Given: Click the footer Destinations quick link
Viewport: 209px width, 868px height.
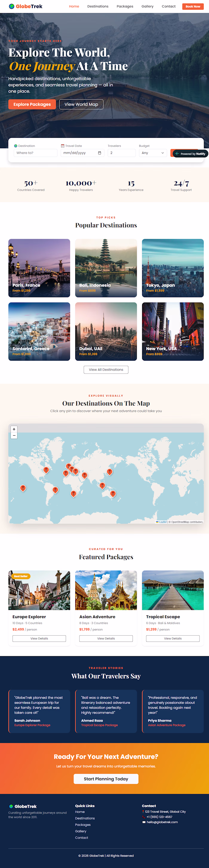Looking at the screenshot, I should click(85, 818).
